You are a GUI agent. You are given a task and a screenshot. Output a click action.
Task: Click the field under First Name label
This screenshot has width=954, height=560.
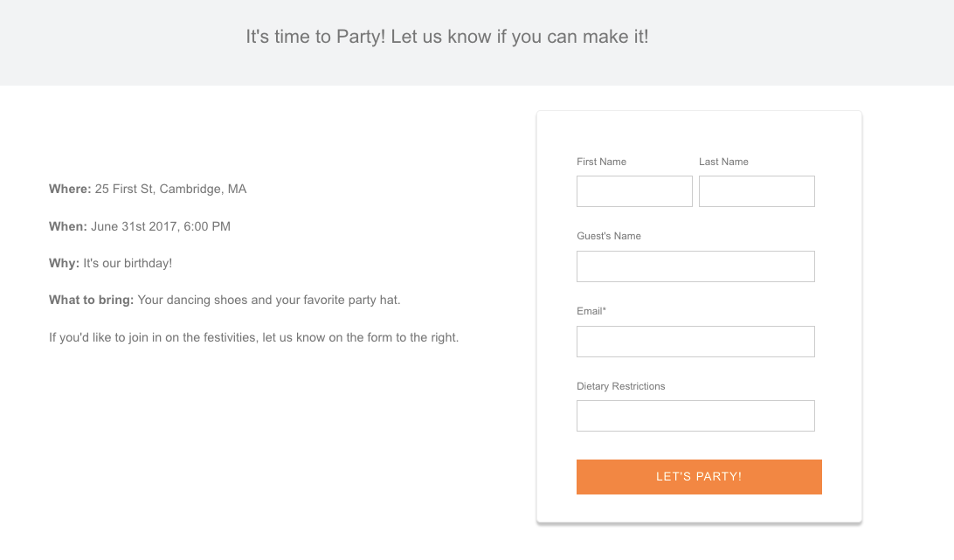(x=634, y=190)
